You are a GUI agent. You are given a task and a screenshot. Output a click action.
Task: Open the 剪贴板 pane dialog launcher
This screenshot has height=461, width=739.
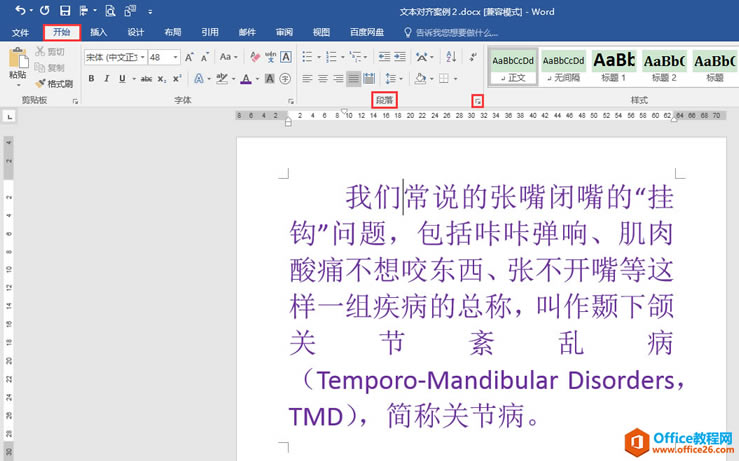pos(75,101)
